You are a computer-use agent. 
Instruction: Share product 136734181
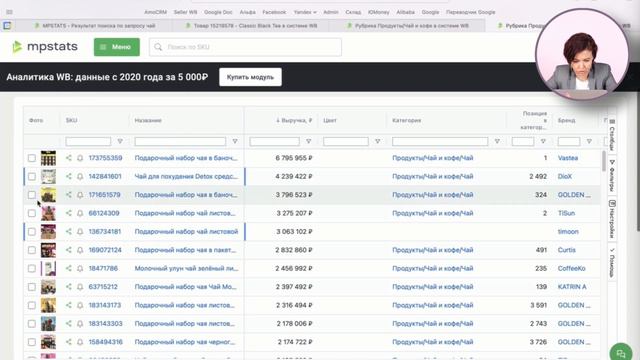[x=69, y=231]
